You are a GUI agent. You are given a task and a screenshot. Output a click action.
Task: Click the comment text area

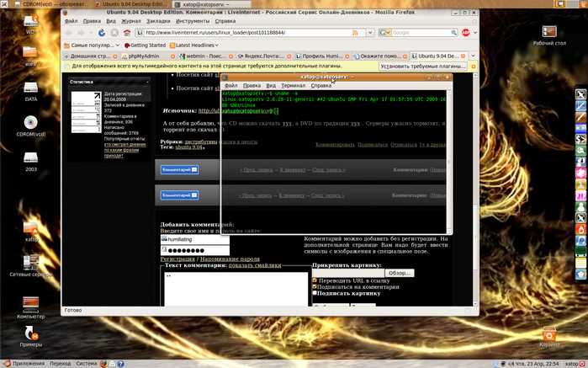[236, 289]
